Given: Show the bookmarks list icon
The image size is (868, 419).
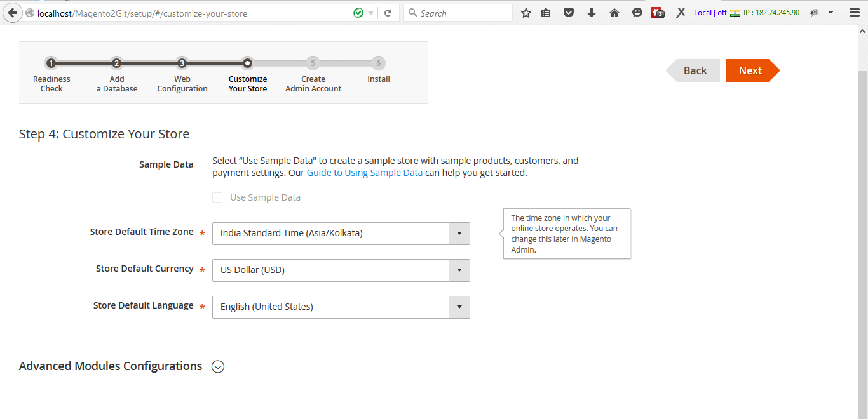Looking at the screenshot, I should (x=546, y=13).
